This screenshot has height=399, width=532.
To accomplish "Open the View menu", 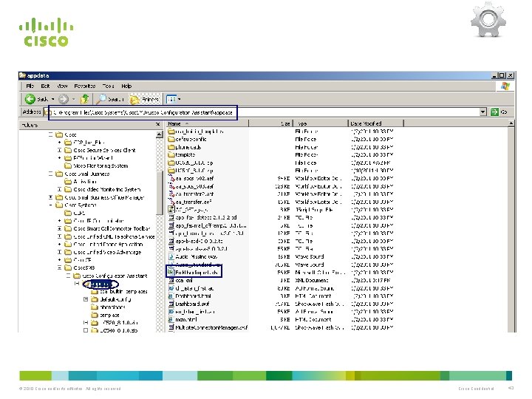I will pos(62,86).
